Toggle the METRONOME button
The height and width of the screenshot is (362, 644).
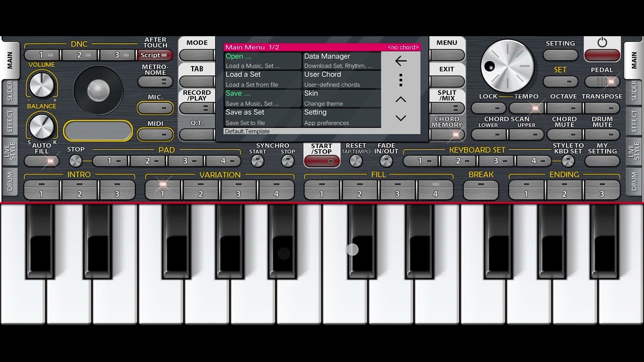(155, 82)
